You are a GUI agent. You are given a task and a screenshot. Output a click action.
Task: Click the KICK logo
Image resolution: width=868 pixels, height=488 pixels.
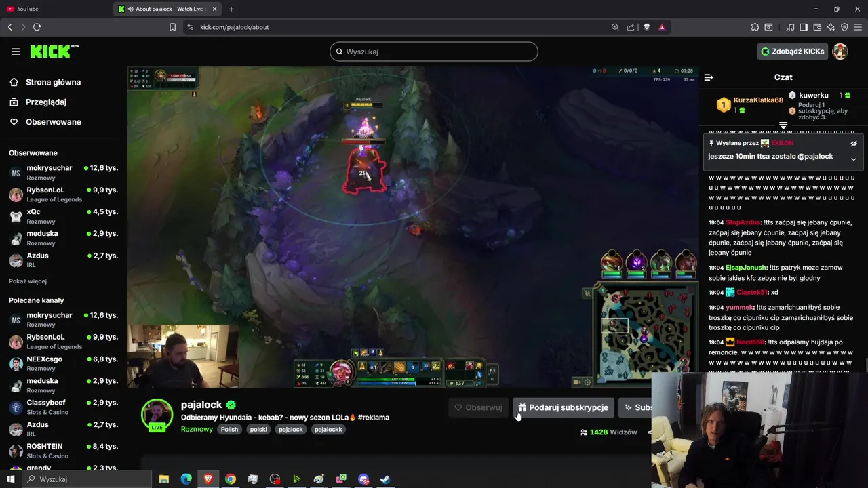(x=54, y=52)
